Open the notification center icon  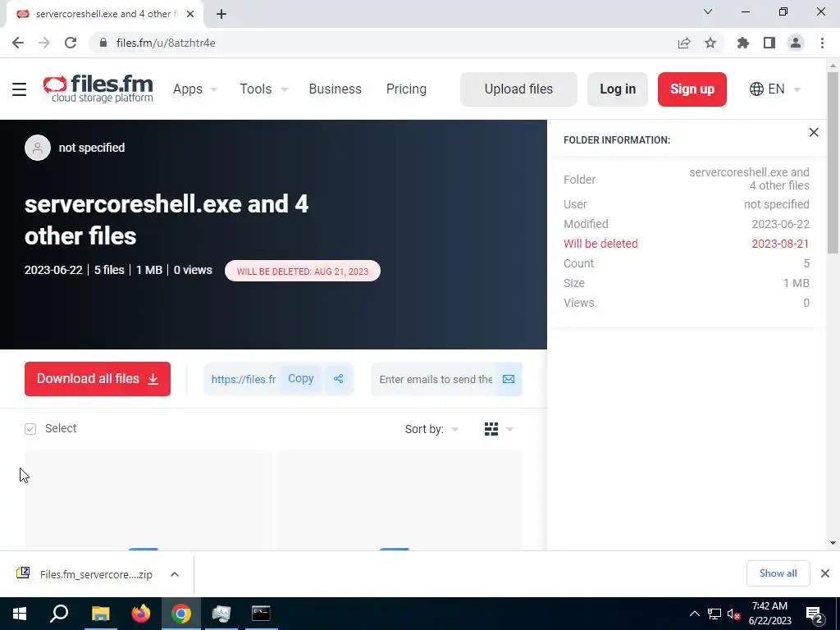click(x=815, y=614)
